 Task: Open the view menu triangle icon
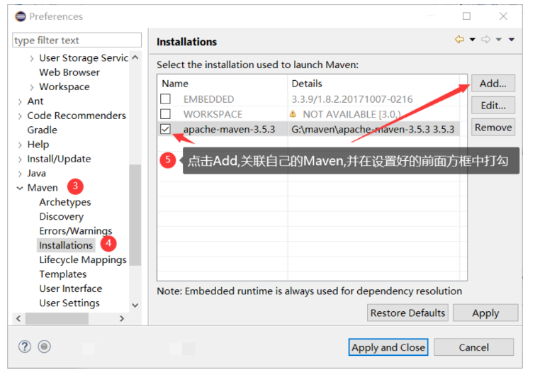tap(512, 40)
